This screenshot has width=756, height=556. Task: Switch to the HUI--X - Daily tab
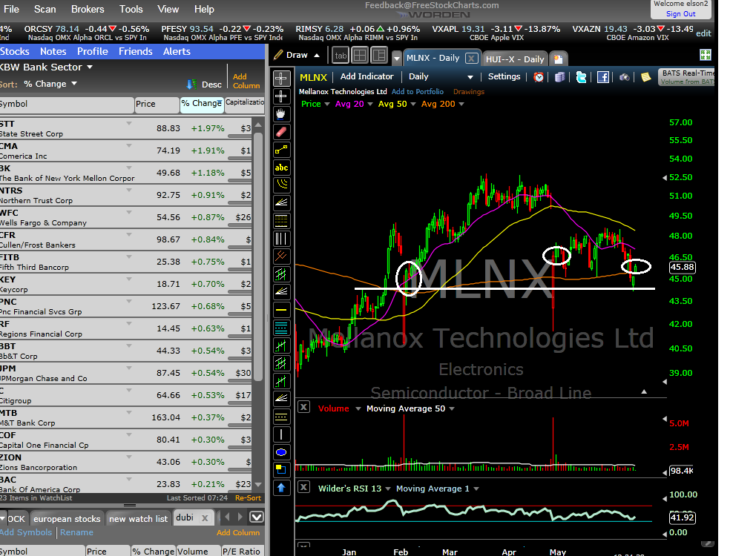pyautogui.click(x=515, y=59)
